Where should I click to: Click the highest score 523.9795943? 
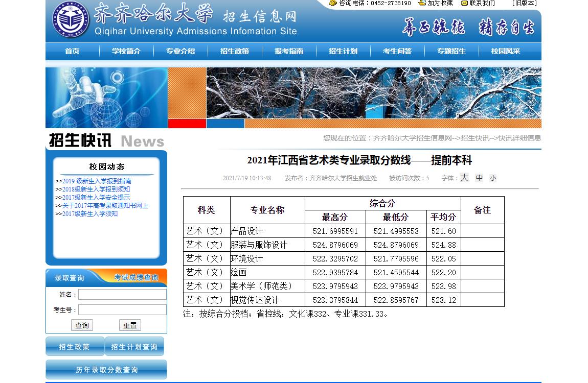(335, 286)
